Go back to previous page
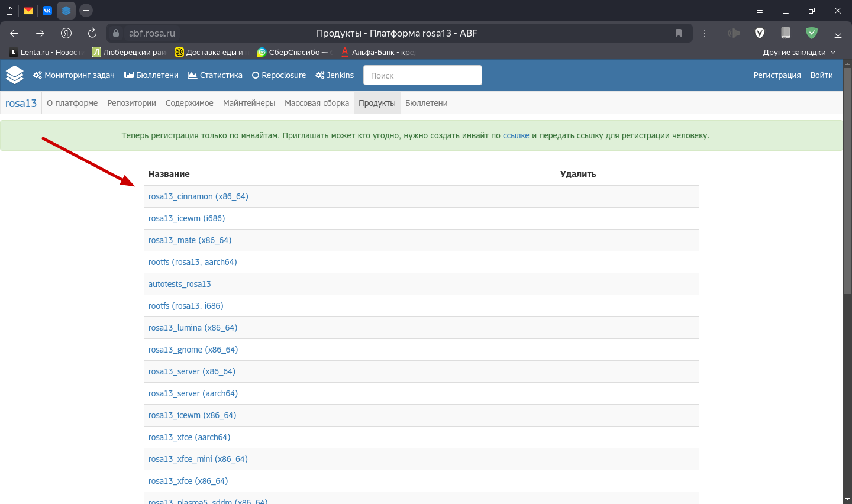 (14, 33)
